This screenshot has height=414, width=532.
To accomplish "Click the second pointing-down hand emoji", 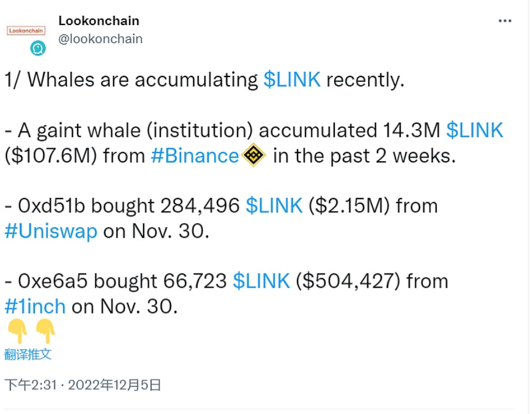I will [x=45, y=332].
